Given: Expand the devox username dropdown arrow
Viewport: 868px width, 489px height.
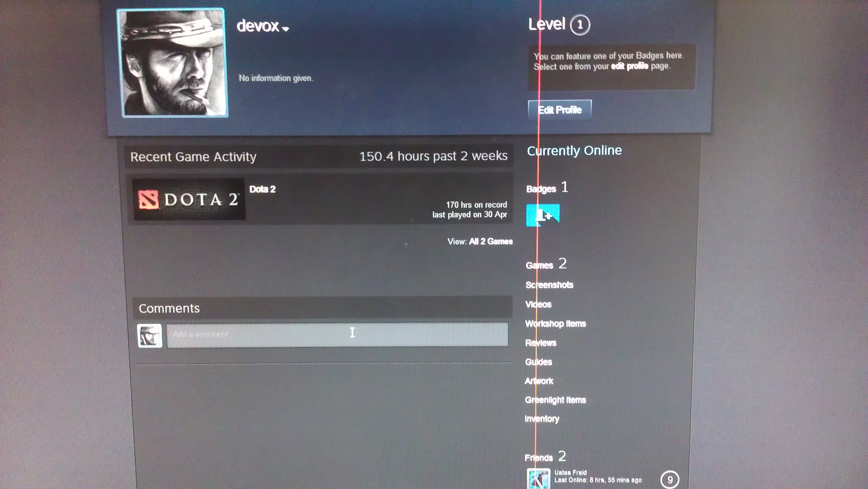Looking at the screenshot, I should pyautogui.click(x=285, y=29).
